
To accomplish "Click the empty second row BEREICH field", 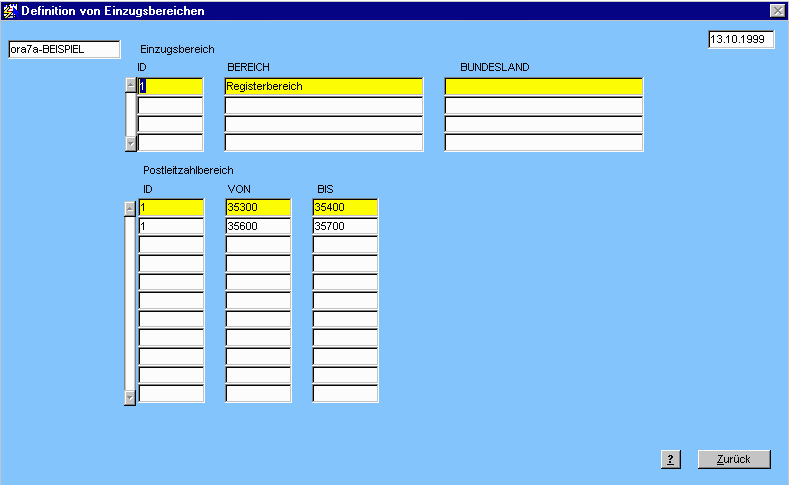I will pyautogui.click(x=324, y=106).
